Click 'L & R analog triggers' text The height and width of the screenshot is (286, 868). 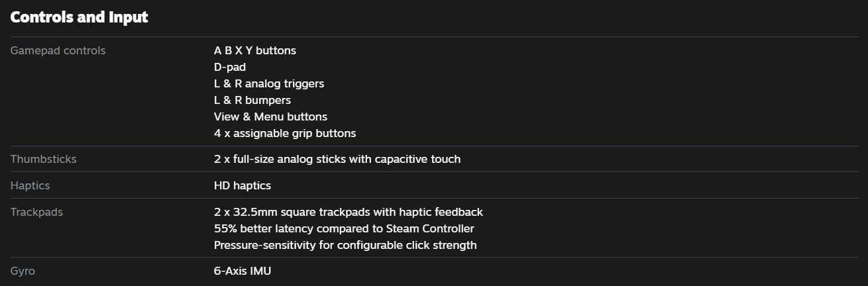268,83
